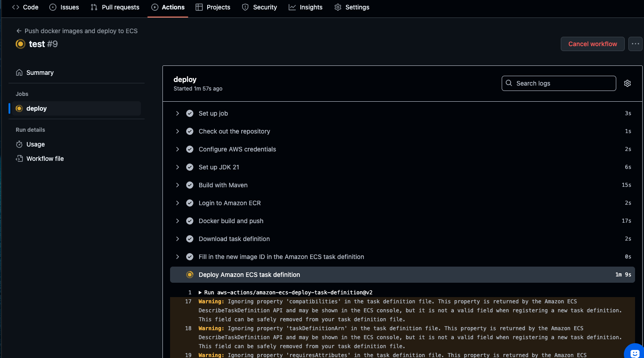Select the deploy job in the sidebar
The image size is (644, 358).
coord(37,108)
